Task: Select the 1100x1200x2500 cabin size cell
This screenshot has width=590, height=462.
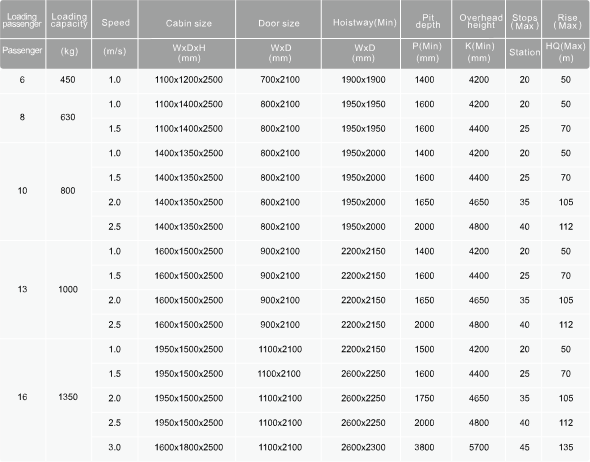Action: [x=189, y=80]
